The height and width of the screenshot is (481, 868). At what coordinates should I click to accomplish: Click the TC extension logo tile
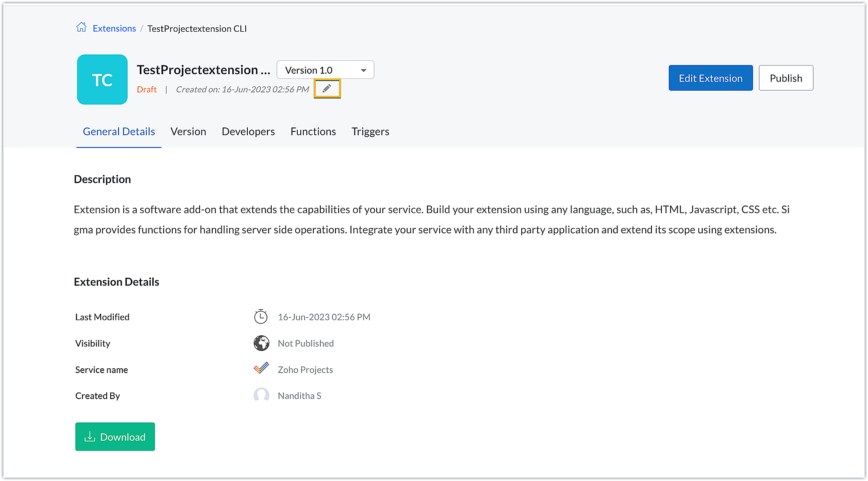point(102,79)
